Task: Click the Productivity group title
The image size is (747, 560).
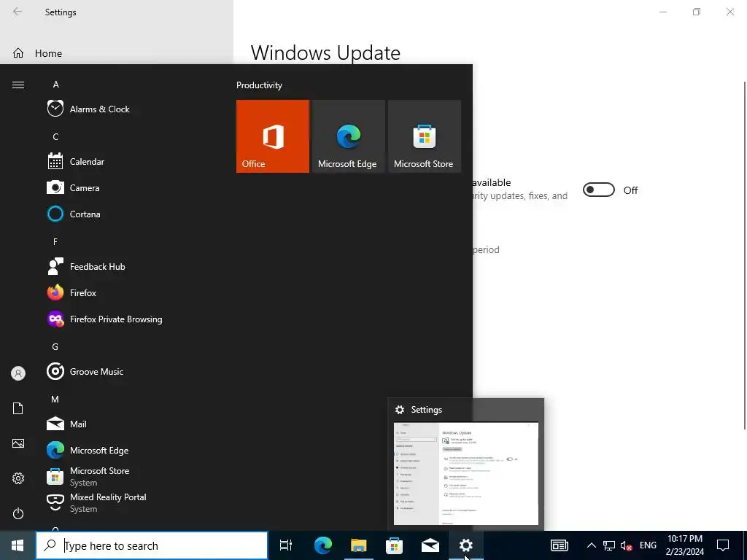Action: point(259,85)
